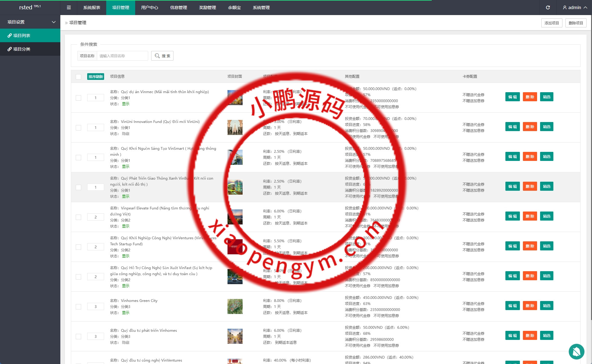Screen dimensions: 592x364
Task: Click the sort field of Vinmec row
Action: point(96,98)
